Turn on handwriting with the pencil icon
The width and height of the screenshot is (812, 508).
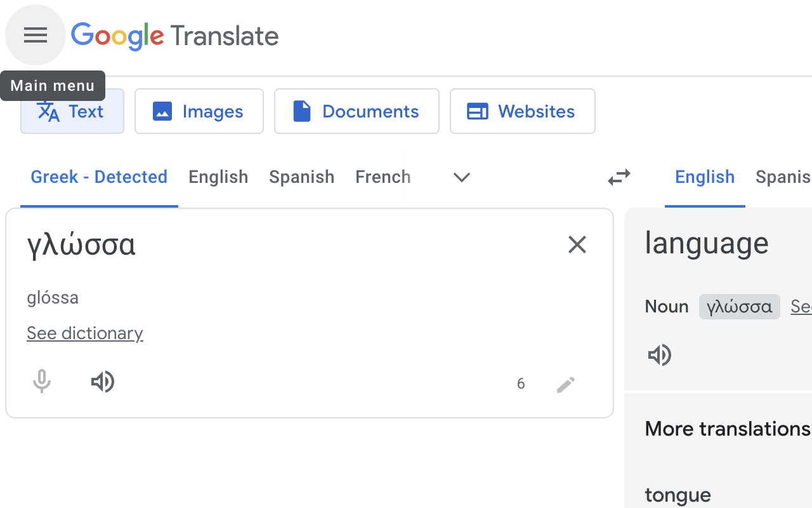(x=566, y=384)
